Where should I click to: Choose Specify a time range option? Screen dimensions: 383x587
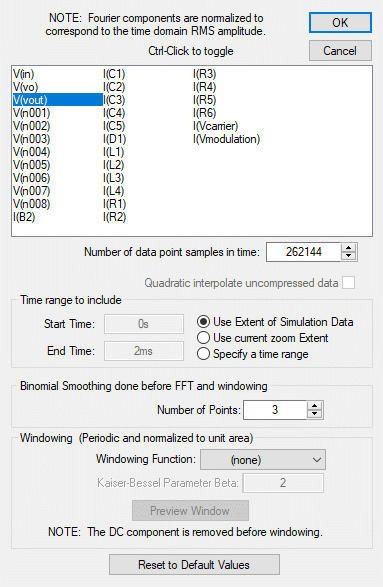click(203, 354)
